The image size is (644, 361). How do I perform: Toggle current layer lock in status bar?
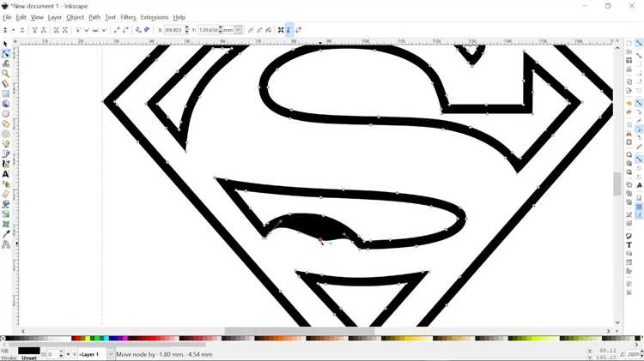[75, 354]
